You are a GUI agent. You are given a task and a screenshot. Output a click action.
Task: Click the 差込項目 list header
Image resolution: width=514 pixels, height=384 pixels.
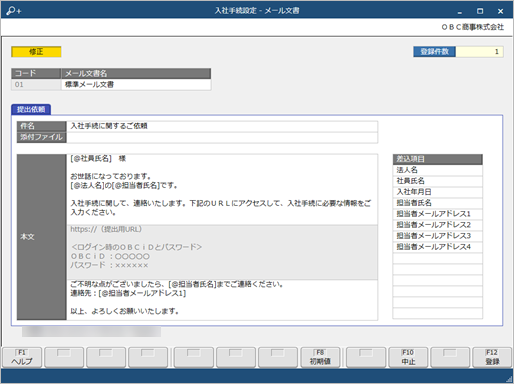[x=438, y=159]
